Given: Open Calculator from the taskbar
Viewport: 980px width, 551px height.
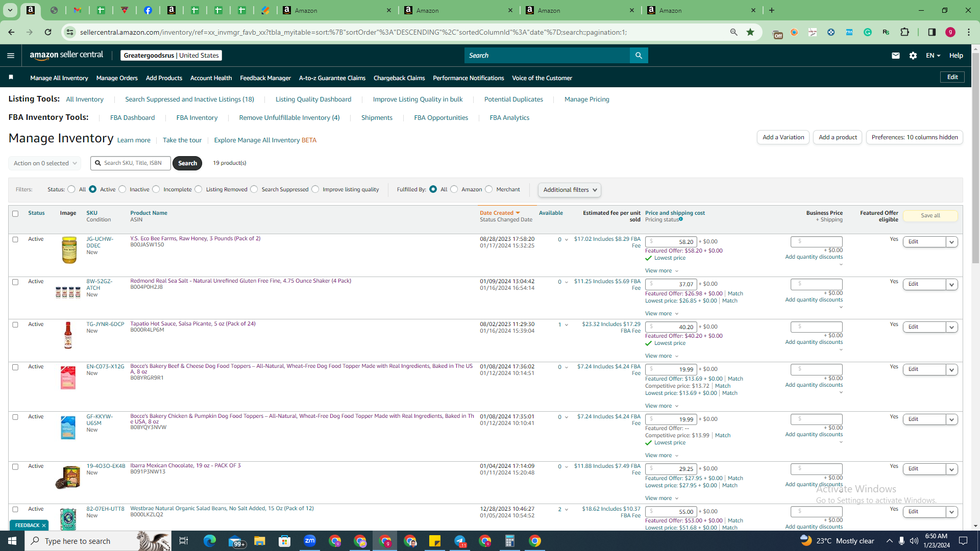Looking at the screenshot, I should point(509,541).
